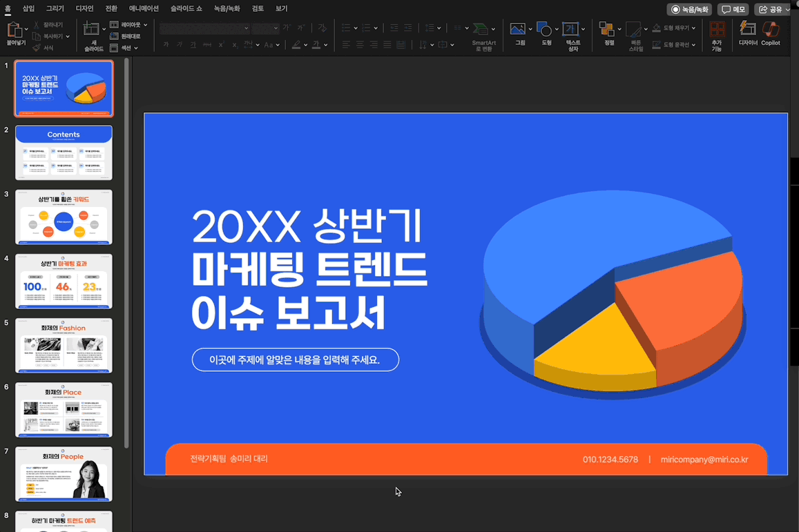Click the Copy (복사하기) icon

pos(36,36)
